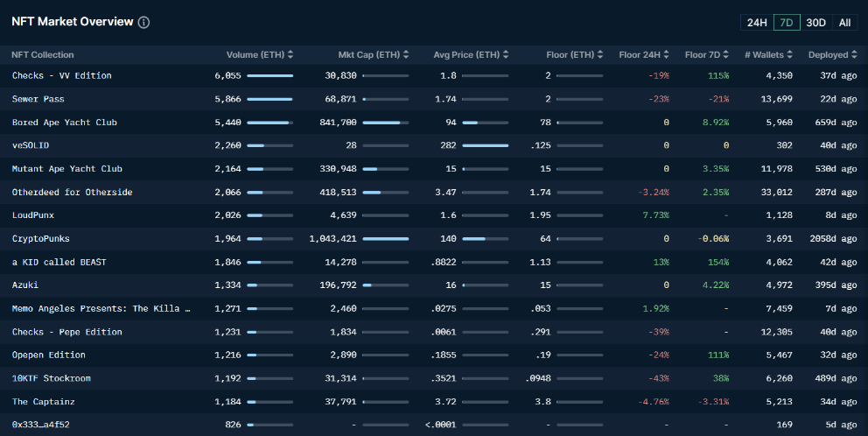Image resolution: width=868 pixels, height=436 pixels.
Task: Click the NFT Collection column header
Action: coord(43,55)
